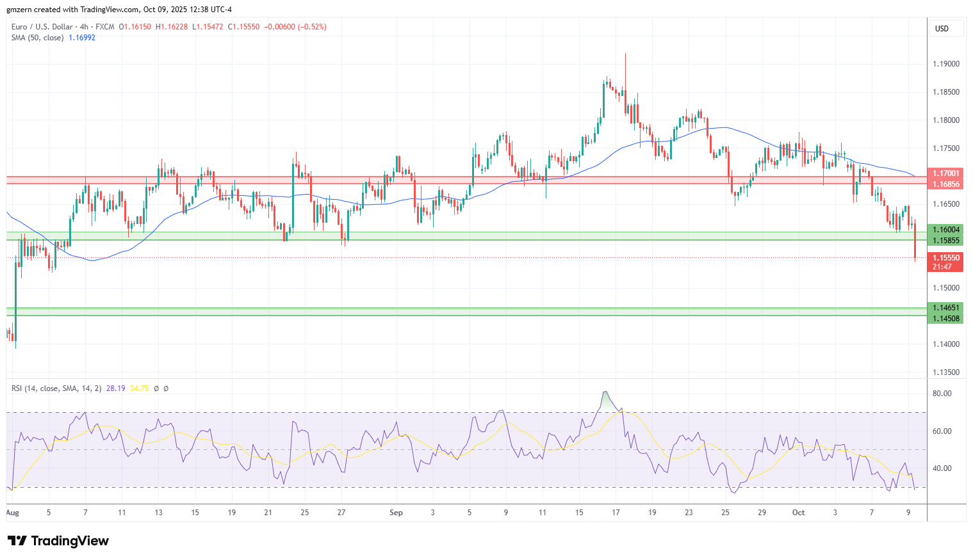
Task: Click the open price value O1.16150
Action: [x=135, y=27]
